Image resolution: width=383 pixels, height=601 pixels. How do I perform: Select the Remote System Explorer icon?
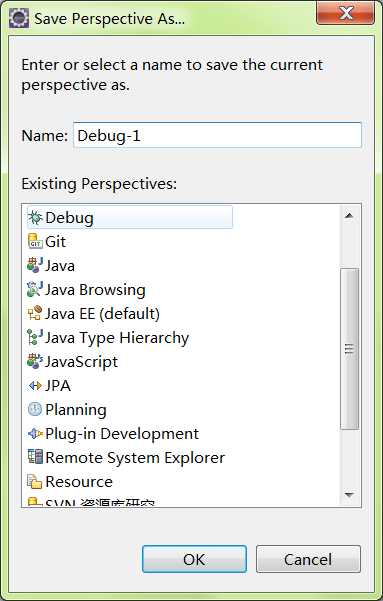click(35, 457)
